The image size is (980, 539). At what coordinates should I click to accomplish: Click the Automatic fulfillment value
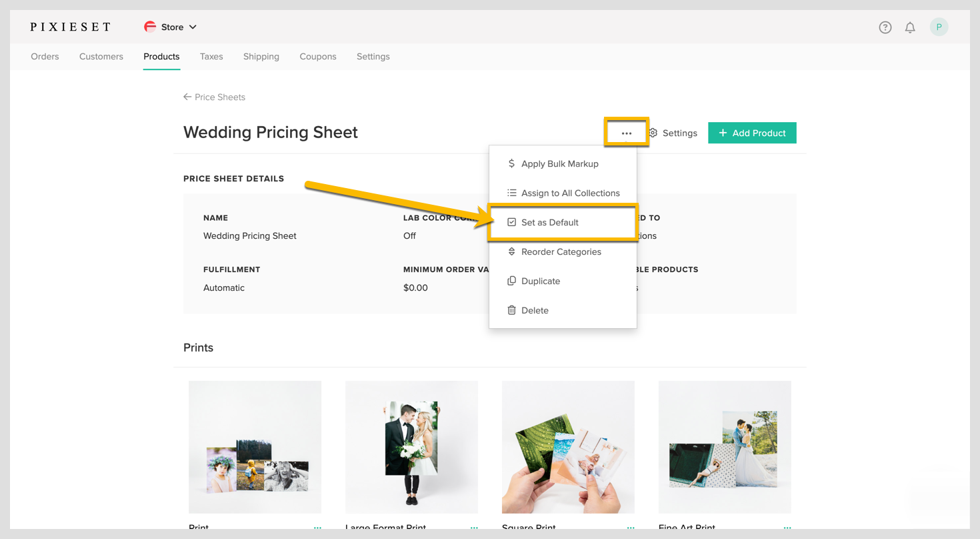pyautogui.click(x=224, y=288)
